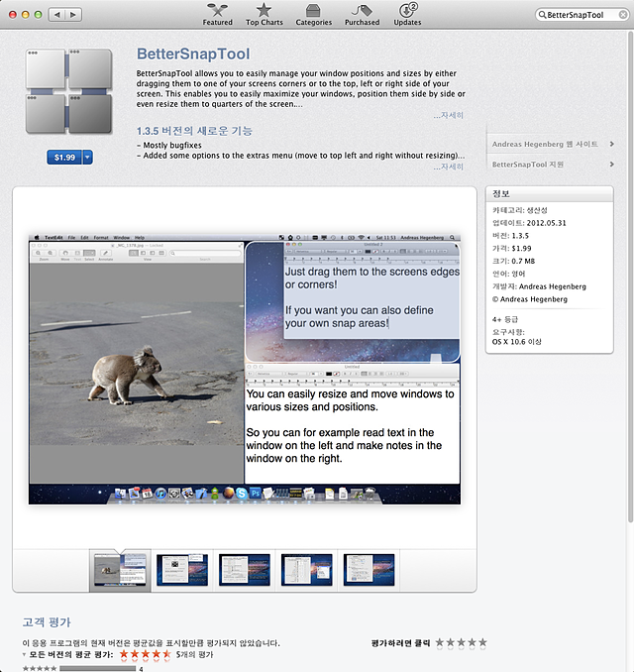Click the 가격: $1.99 info row

coord(511,248)
